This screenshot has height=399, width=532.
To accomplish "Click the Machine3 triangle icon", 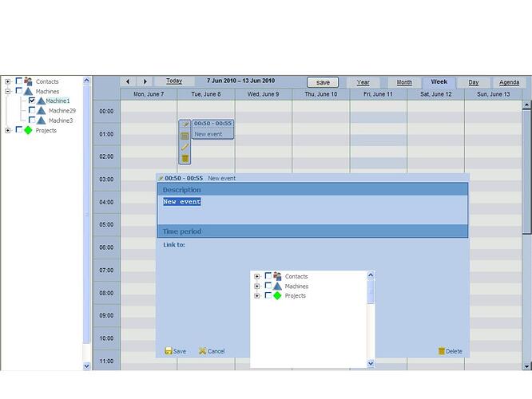I will pyautogui.click(x=41, y=120).
